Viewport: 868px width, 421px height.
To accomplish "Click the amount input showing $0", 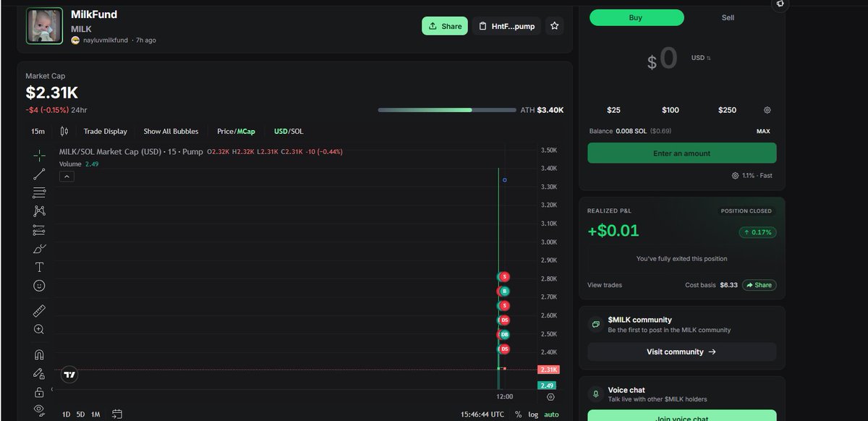I will pyautogui.click(x=663, y=59).
